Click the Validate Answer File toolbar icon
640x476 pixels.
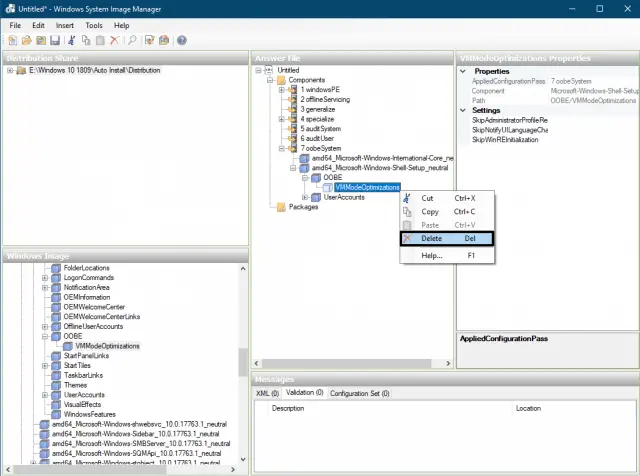click(x=149, y=41)
